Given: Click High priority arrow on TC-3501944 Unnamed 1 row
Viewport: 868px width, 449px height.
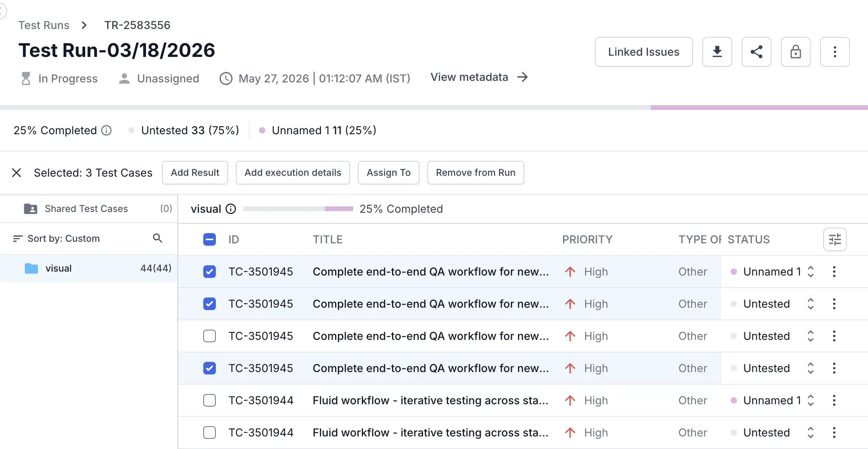Looking at the screenshot, I should pos(570,400).
